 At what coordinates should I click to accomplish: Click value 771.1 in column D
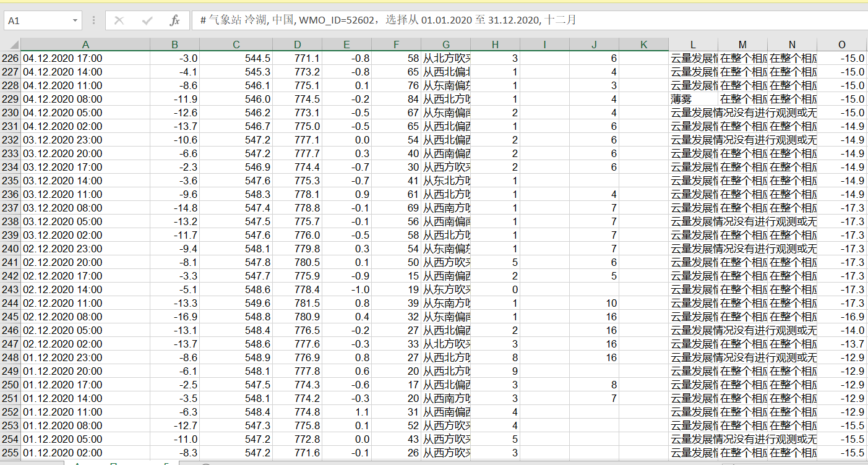[298, 58]
